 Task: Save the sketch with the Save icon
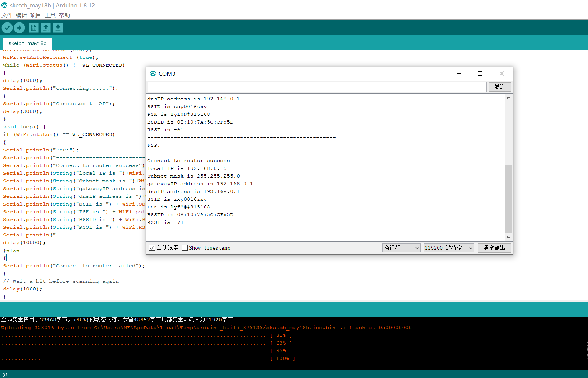tap(58, 28)
